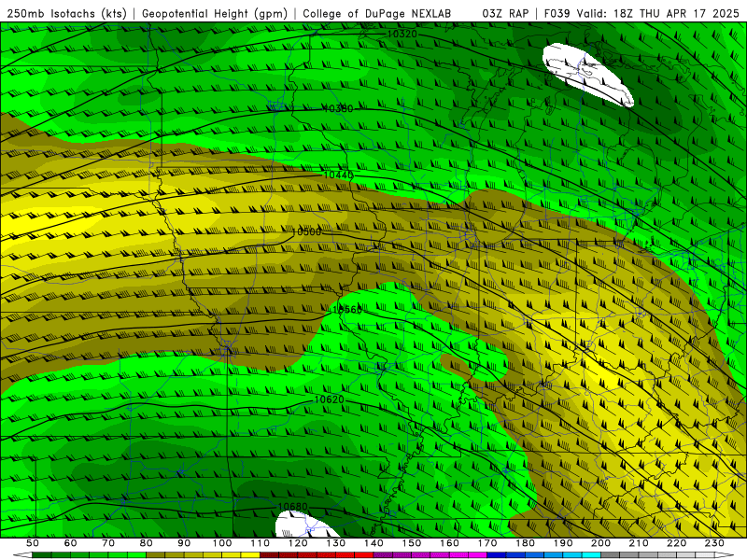Click the 150 value on the color scale
Image resolution: width=747 pixels, height=560 pixels.
coord(412,543)
